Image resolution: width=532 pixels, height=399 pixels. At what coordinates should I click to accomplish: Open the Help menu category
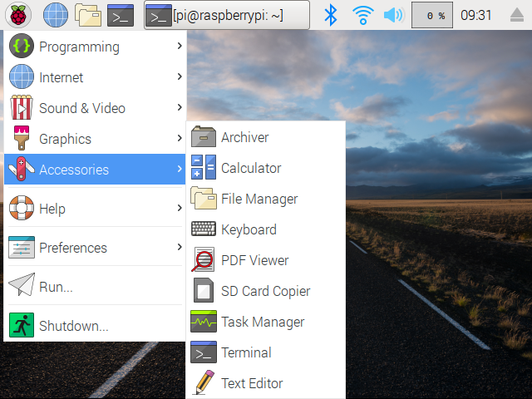tap(95, 208)
